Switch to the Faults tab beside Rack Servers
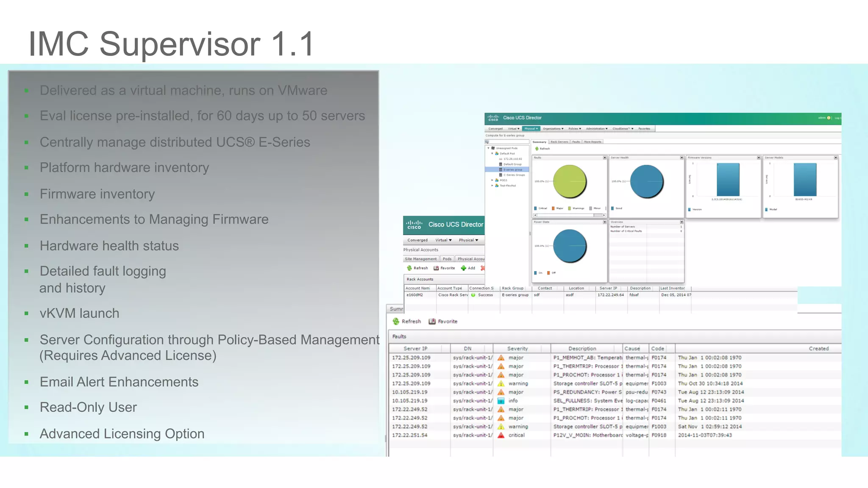 pos(576,142)
